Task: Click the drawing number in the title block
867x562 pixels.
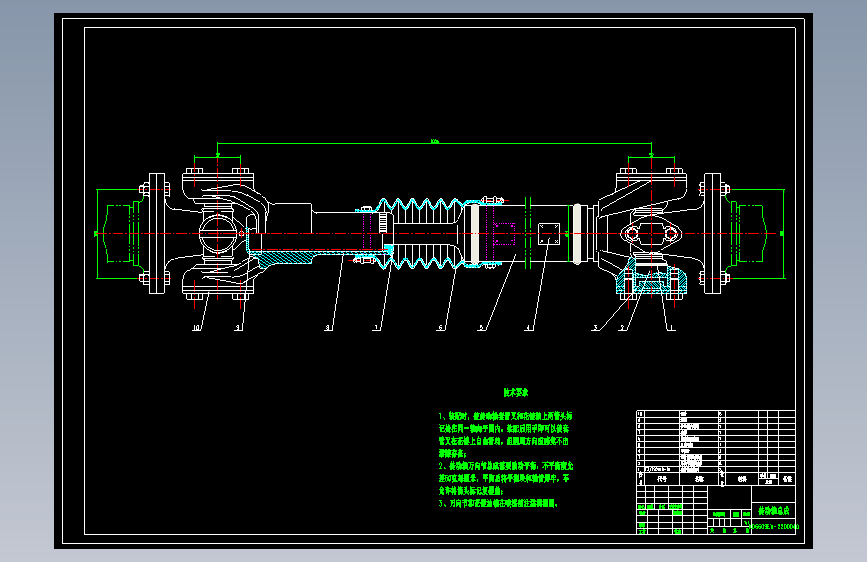Action: click(x=772, y=527)
